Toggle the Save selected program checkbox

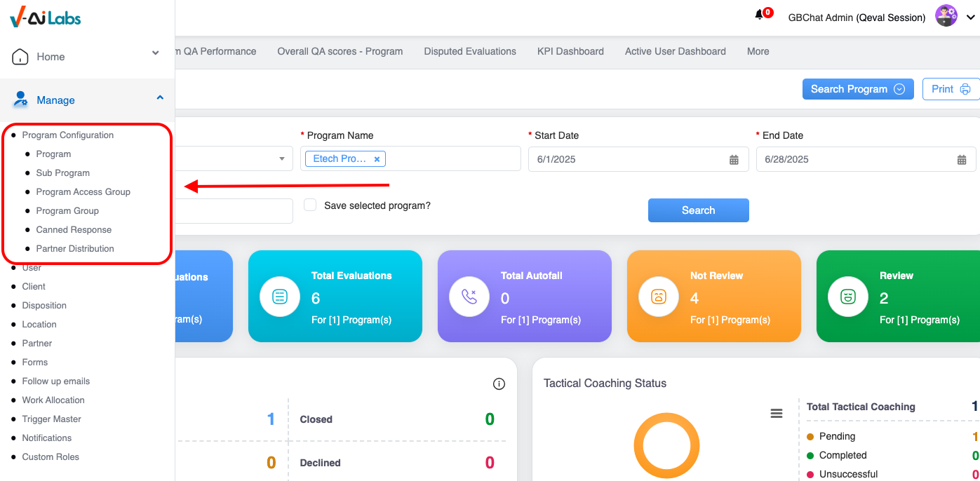[310, 205]
